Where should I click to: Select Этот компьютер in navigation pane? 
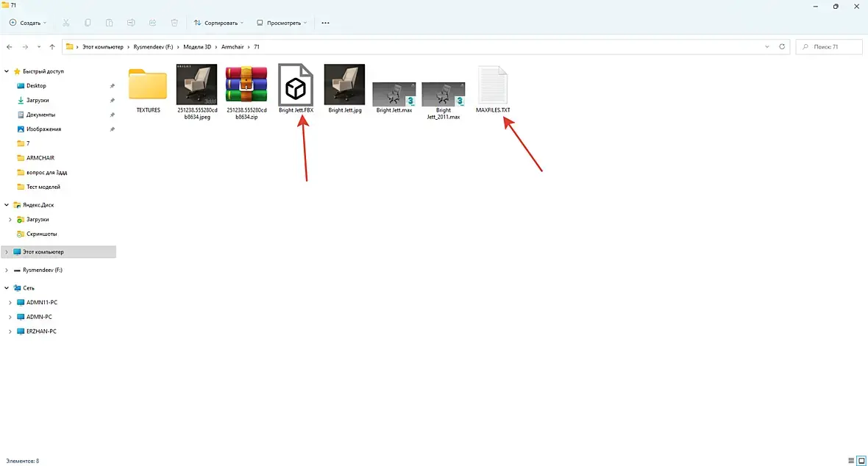point(58,252)
